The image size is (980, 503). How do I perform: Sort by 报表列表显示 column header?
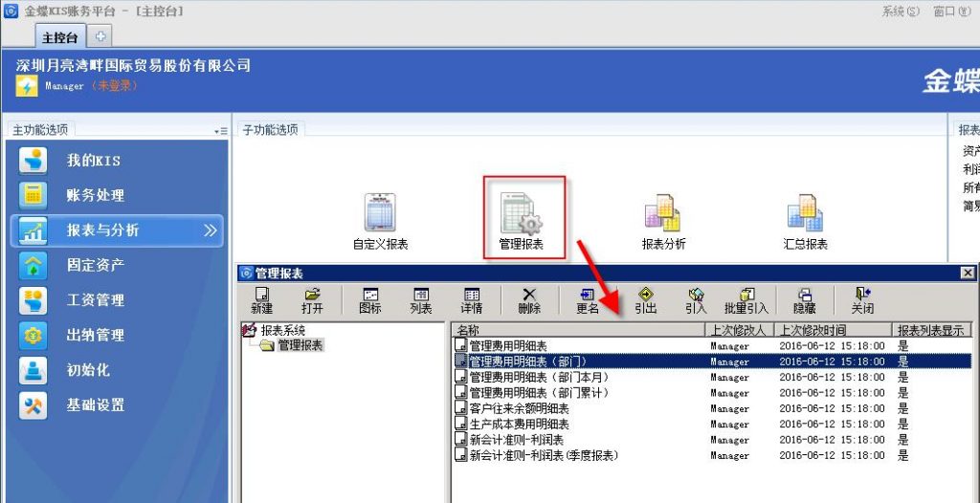932,331
